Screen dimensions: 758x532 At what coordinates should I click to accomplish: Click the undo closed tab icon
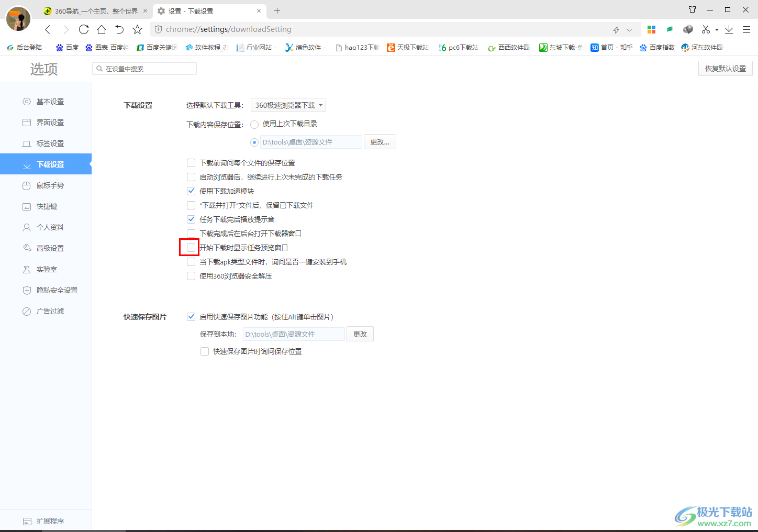click(x=119, y=29)
